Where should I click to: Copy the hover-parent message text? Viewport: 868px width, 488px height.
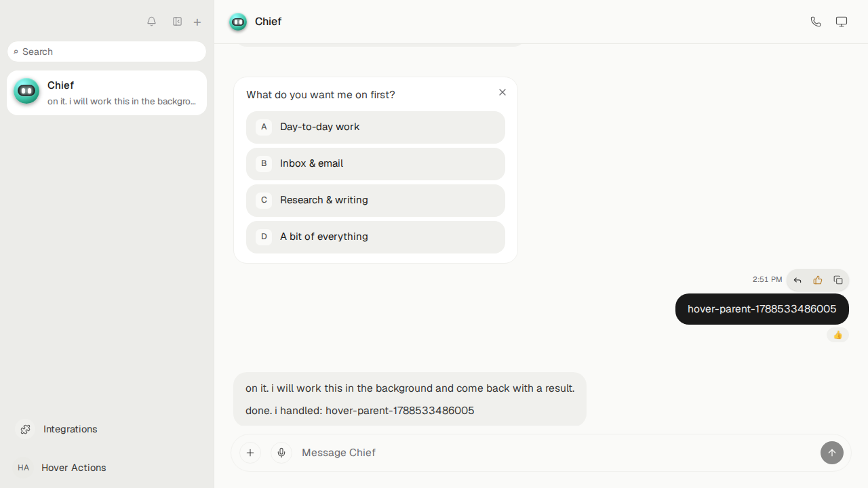point(838,280)
